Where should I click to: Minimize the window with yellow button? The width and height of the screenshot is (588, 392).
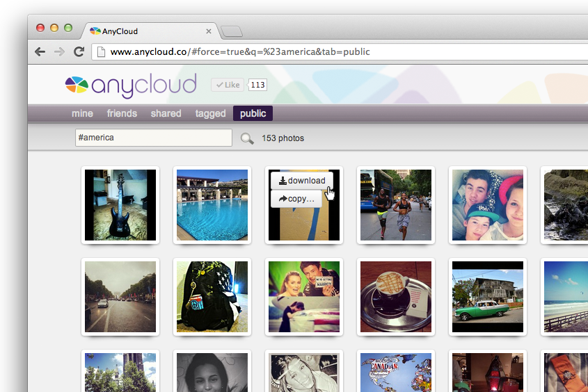coord(54,28)
